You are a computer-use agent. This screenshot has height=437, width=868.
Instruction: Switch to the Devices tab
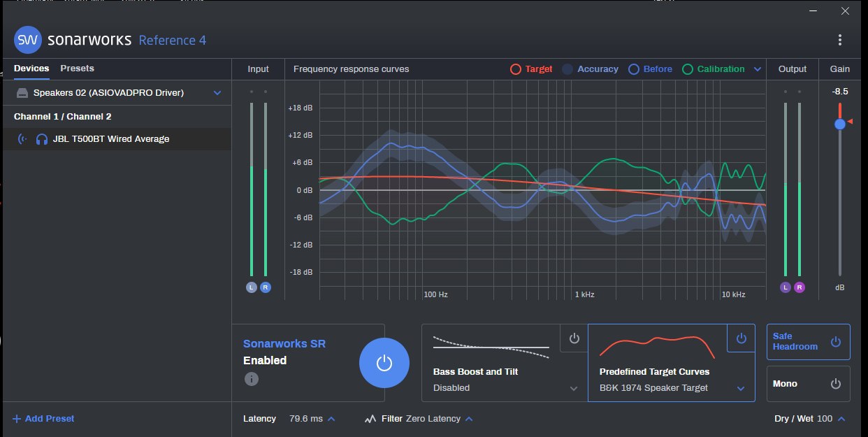click(31, 69)
